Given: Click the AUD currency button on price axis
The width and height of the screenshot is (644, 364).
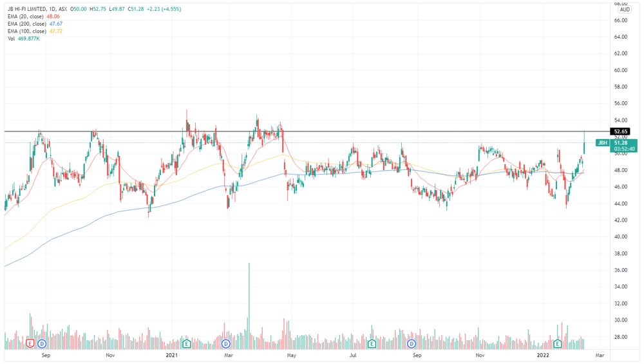Looking at the screenshot, I should (625, 10).
